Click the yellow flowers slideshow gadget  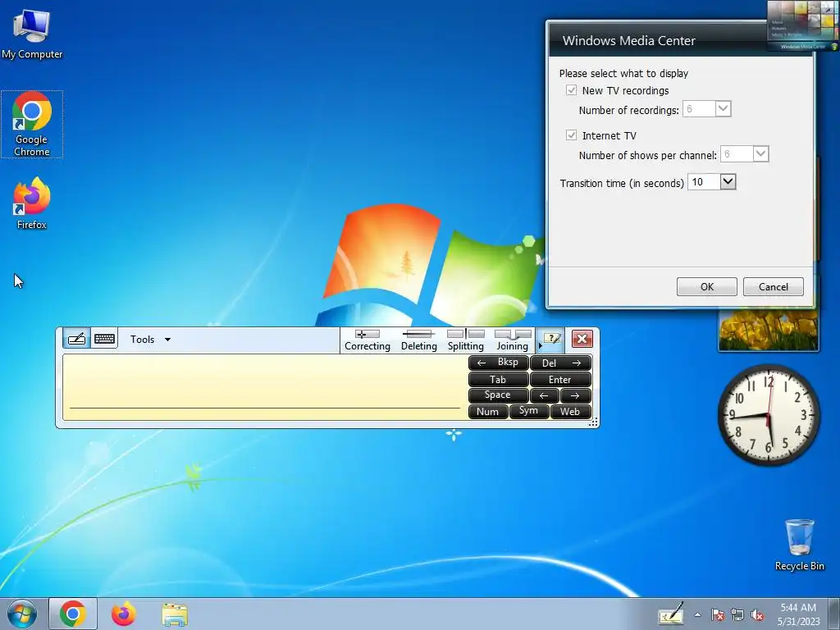pyautogui.click(x=768, y=330)
